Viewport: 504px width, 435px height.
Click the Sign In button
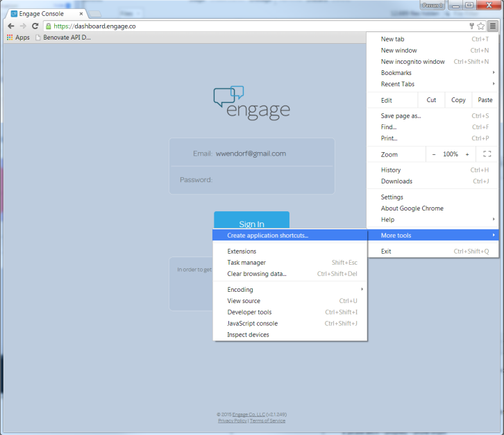(252, 220)
